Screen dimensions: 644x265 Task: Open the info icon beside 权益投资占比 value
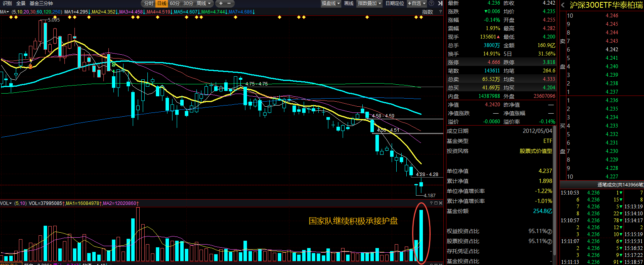click(x=550, y=231)
